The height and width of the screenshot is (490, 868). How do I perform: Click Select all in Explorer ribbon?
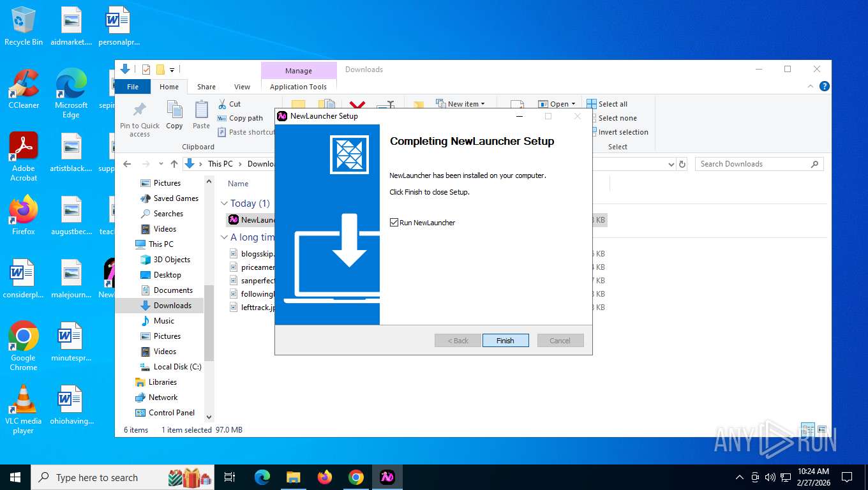pyautogui.click(x=607, y=104)
